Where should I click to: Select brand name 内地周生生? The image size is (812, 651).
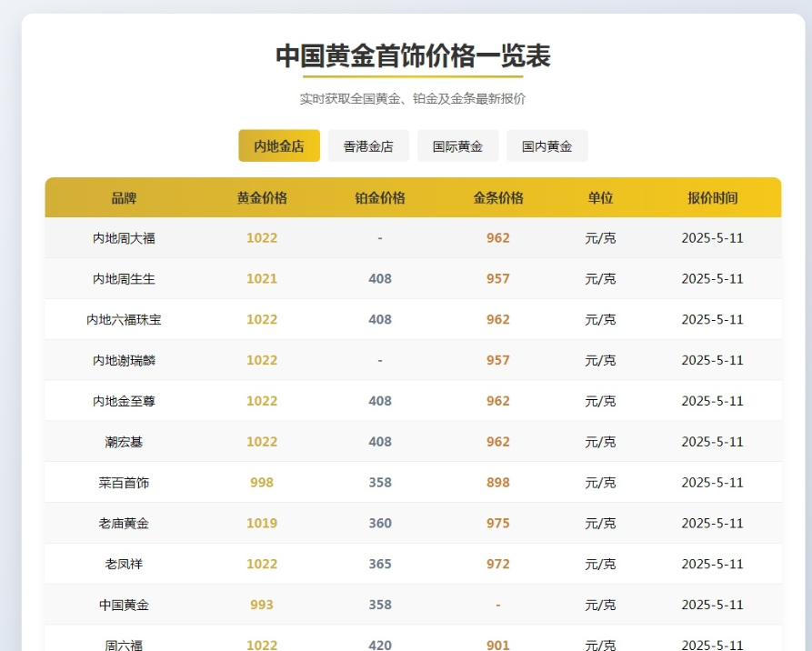pos(124,279)
